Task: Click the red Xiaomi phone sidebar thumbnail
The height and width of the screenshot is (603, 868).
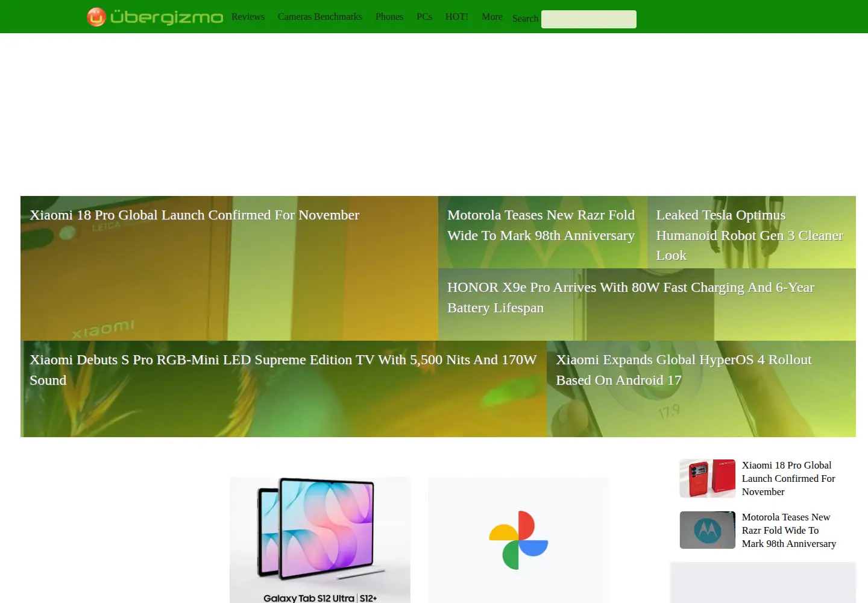Action: click(x=708, y=478)
